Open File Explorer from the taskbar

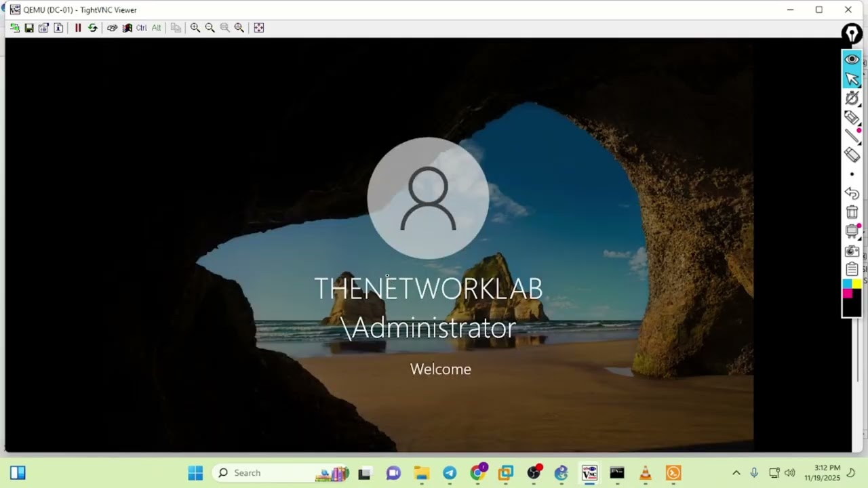click(x=422, y=473)
